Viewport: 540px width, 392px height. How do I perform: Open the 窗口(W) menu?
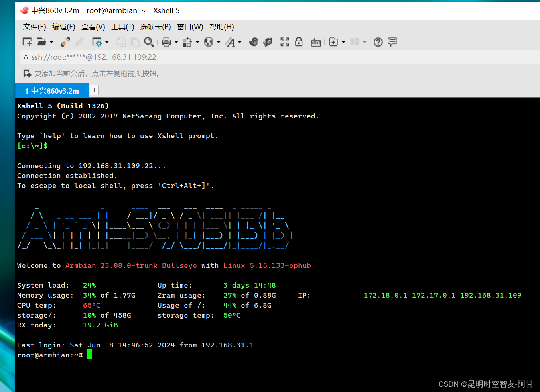click(x=190, y=27)
